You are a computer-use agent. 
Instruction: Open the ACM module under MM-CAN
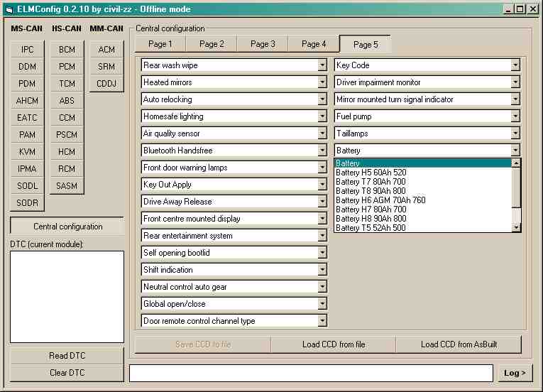coord(106,50)
